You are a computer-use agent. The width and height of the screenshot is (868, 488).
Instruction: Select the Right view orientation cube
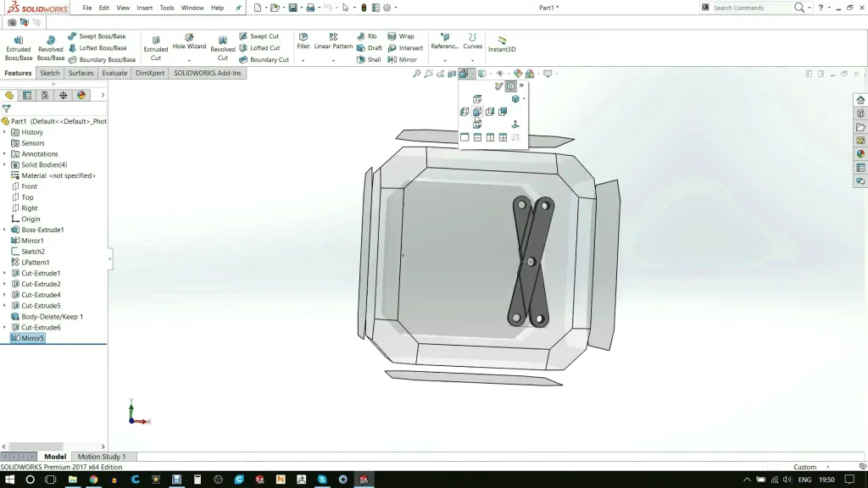tap(490, 112)
